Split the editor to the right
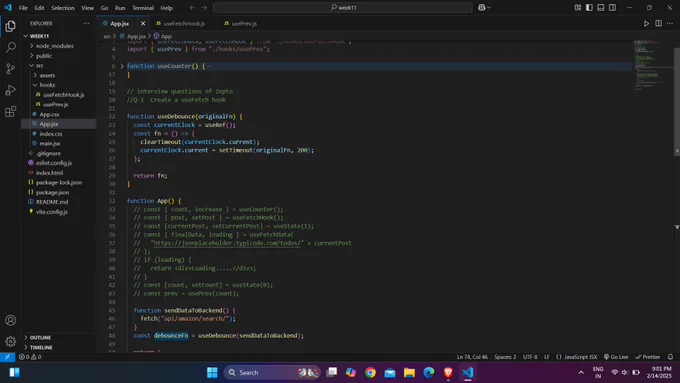The width and height of the screenshot is (680, 383). pyautogui.click(x=658, y=23)
